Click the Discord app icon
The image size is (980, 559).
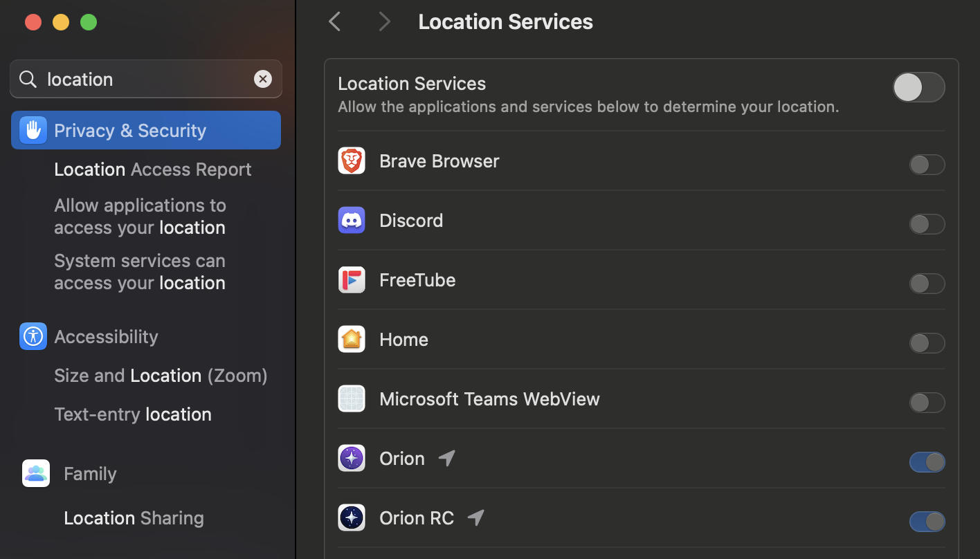pyautogui.click(x=352, y=221)
